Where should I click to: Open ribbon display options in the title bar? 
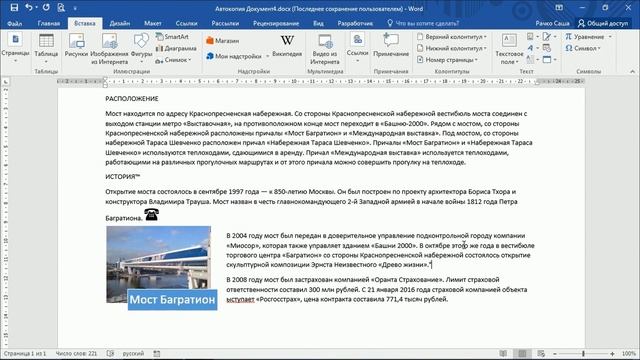(x=559, y=8)
